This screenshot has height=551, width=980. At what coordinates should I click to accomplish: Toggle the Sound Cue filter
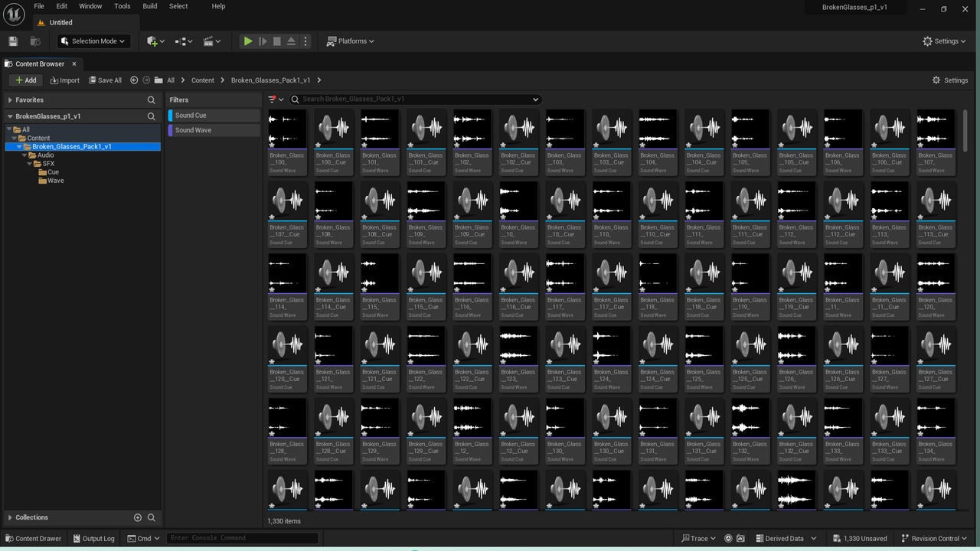214,116
